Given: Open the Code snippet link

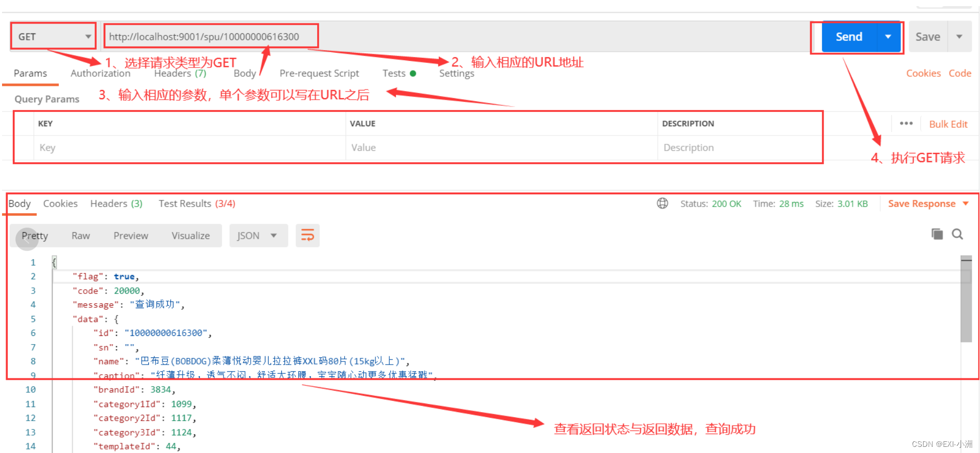Looking at the screenshot, I should [960, 73].
